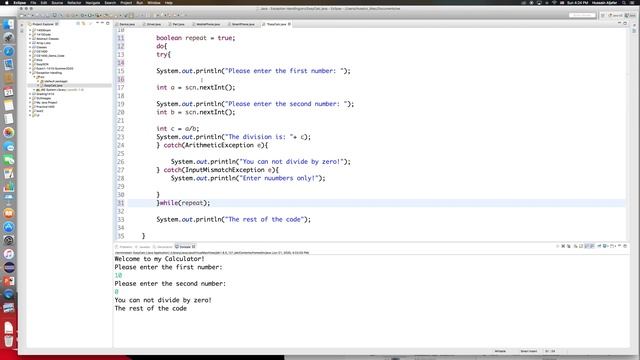Screen dimensions: 640x360
Task: Minimize the Console view
Action: click(x=619, y=246)
